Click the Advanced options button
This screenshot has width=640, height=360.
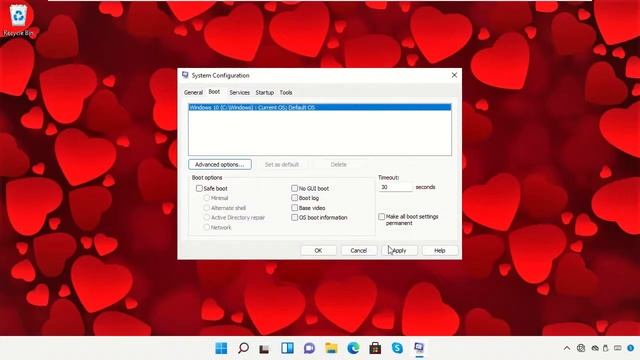pyautogui.click(x=220, y=164)
